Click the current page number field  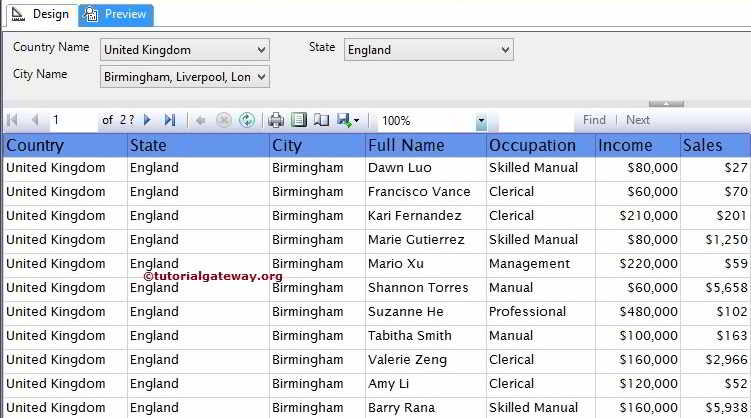click(73, 120)
